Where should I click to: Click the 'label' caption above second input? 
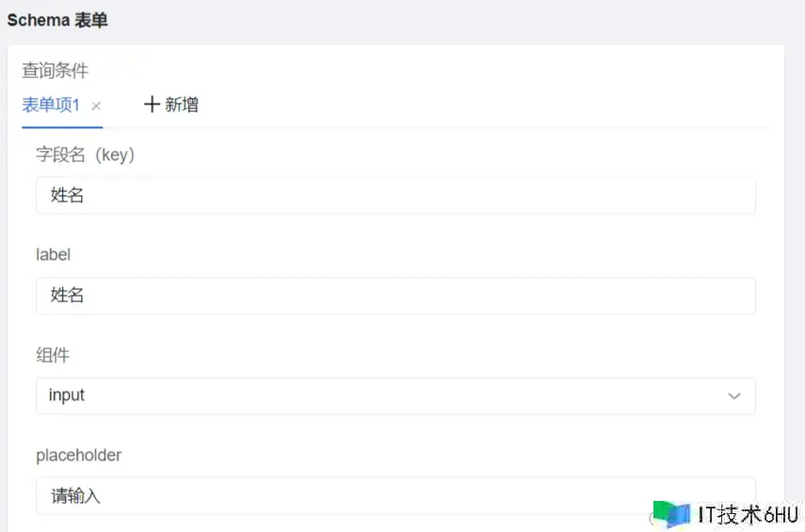pyautogui.click(x=54, y=254)
